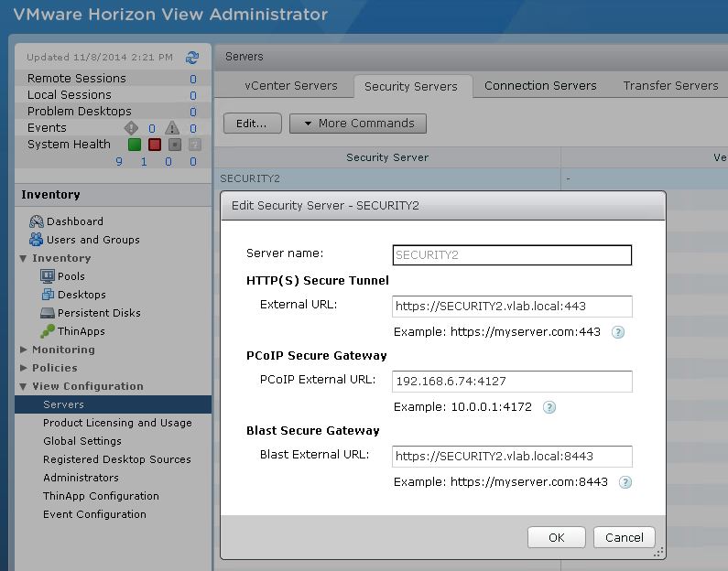This screenshot has width=728, height=571.
Task: Switch to the vCenter Servers tab
Action: click(x=291, y=86)
